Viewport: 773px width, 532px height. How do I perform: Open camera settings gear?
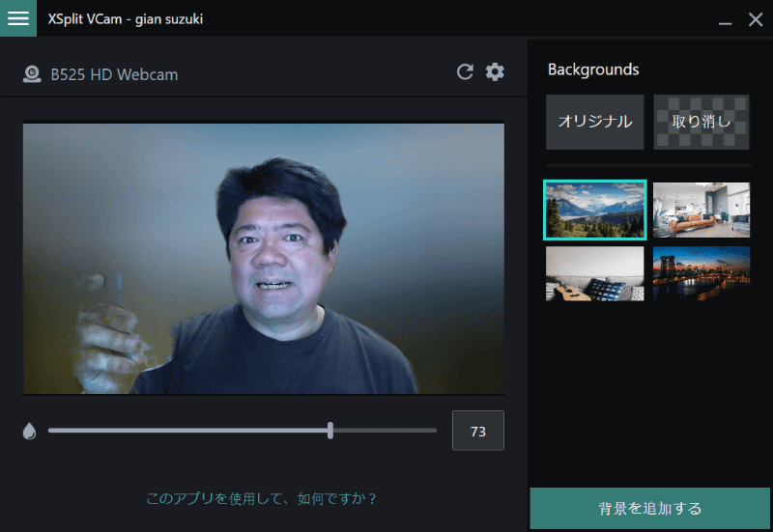[x=495, y=71]
